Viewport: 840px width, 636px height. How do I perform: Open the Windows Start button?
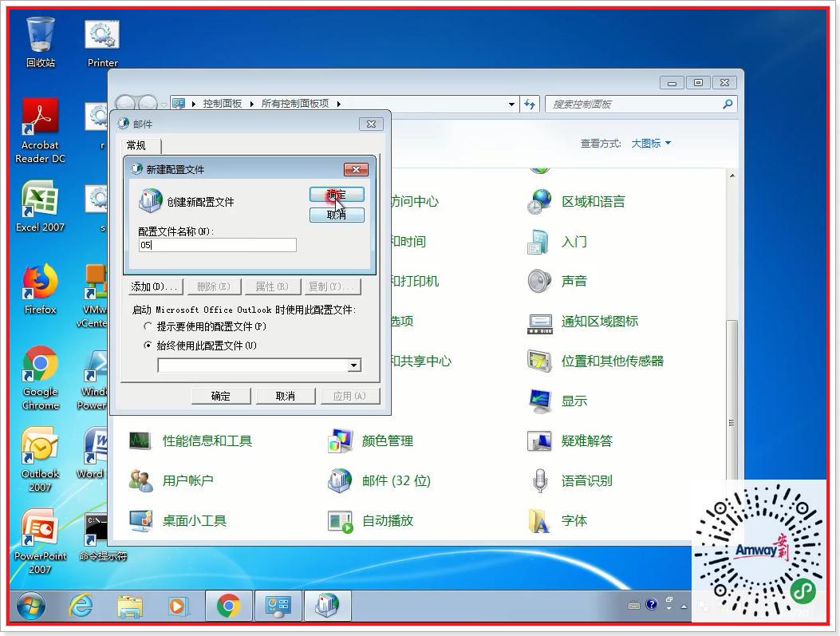click(31, 606)
